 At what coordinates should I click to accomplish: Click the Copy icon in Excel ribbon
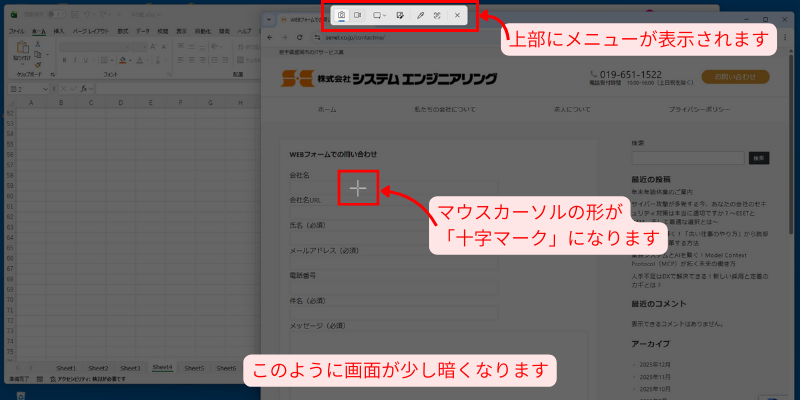[x=37, y=54]
